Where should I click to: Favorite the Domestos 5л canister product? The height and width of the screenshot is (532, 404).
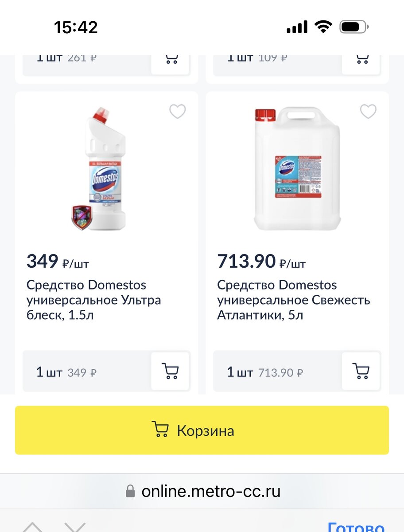tap(368, 111)
